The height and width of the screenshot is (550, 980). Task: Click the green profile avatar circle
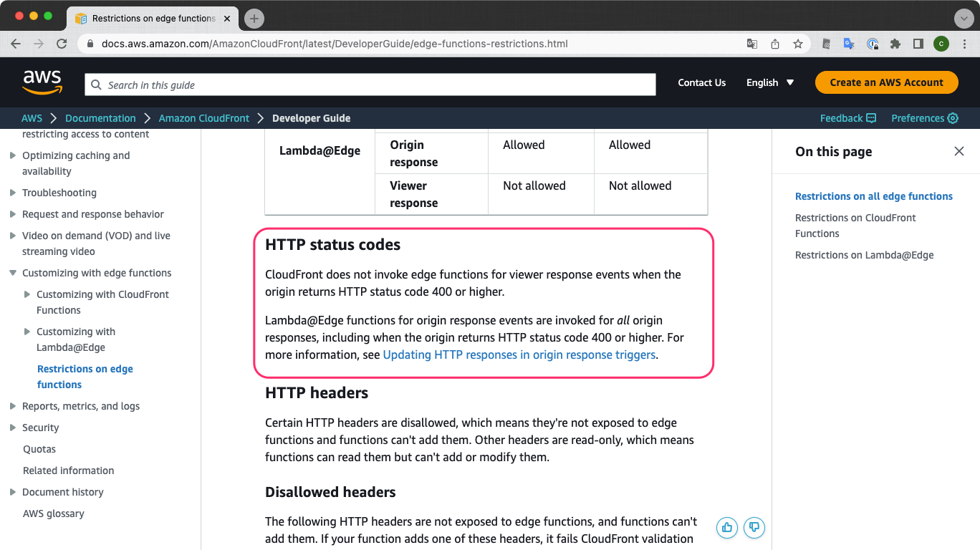(x=941, y=44)
